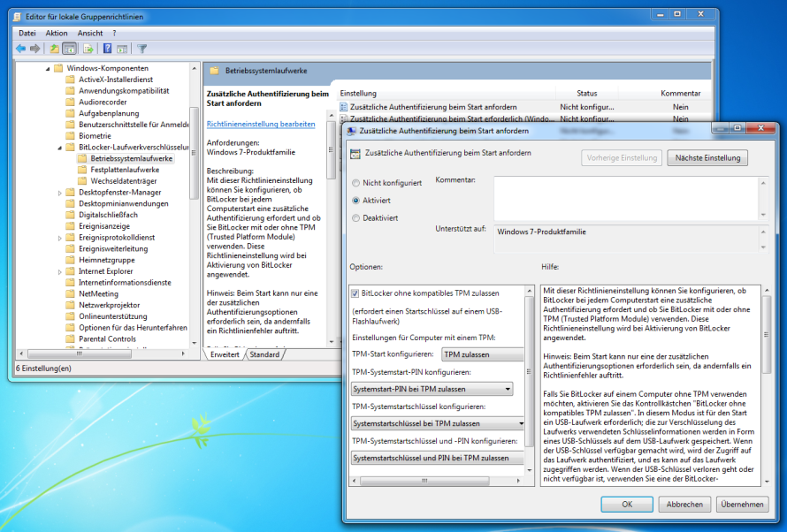
Task: Confirm the dialog with OK
Action: 627,505
